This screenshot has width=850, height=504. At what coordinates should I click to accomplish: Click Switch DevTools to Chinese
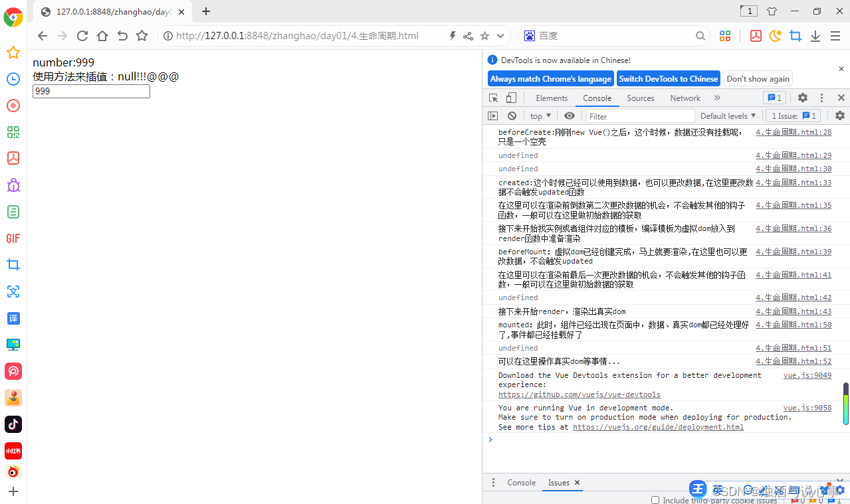(x=668, y=78)
